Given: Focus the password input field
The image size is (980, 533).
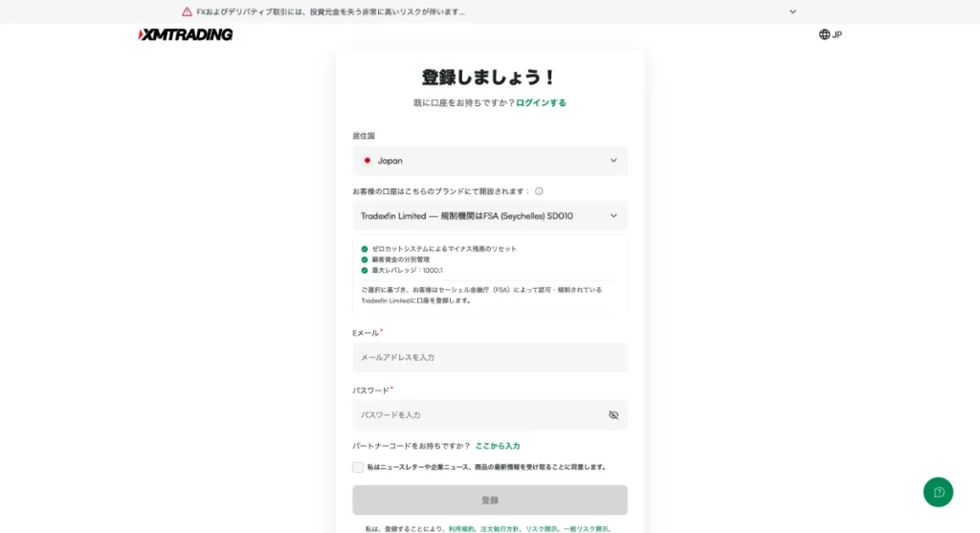Looking at the screenshot, I should pyautogui.click(x=489, y=415).
